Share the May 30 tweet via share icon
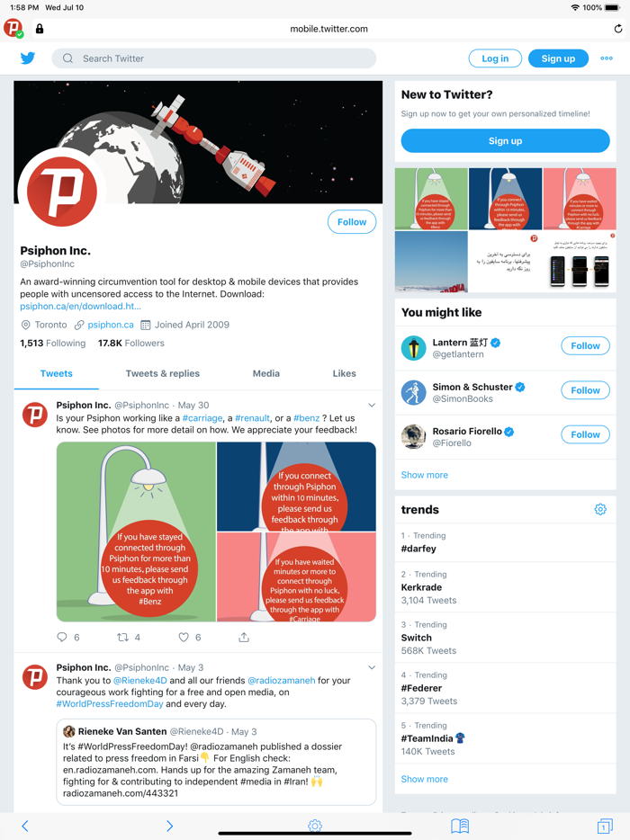630x840 pixels. click(242, 636)
